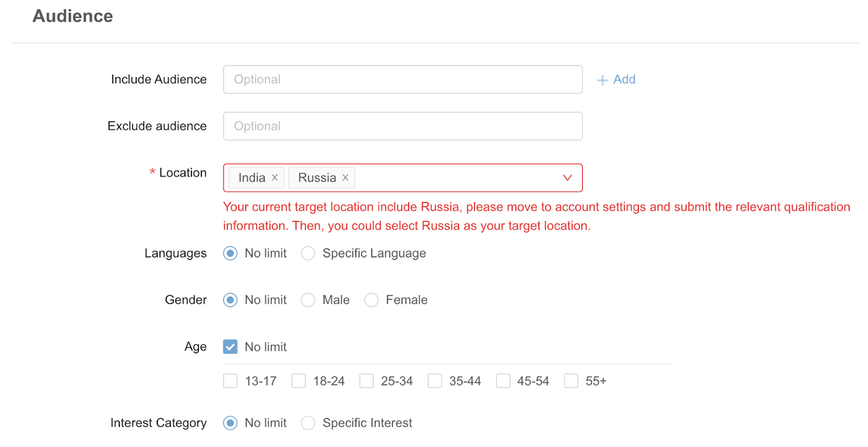Select Specific Language radio button

308,254
